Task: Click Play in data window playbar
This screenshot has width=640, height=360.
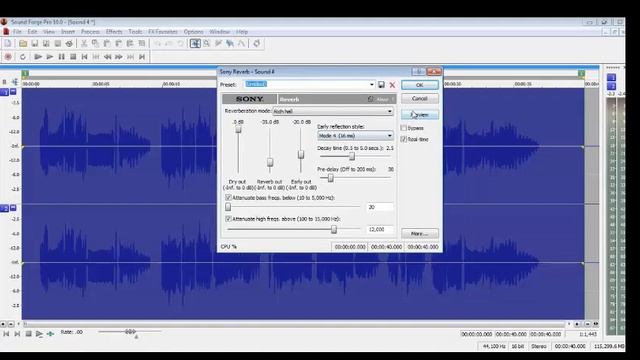Action: [x=39, y=334]
